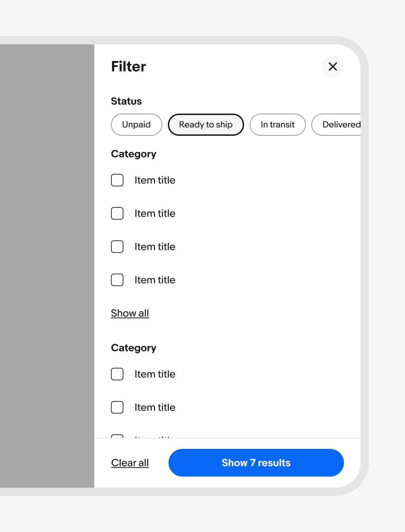Check the first checkbox under the first Category
The width and height of the screenshot is (405, 532).
click(x=117, y=180)
